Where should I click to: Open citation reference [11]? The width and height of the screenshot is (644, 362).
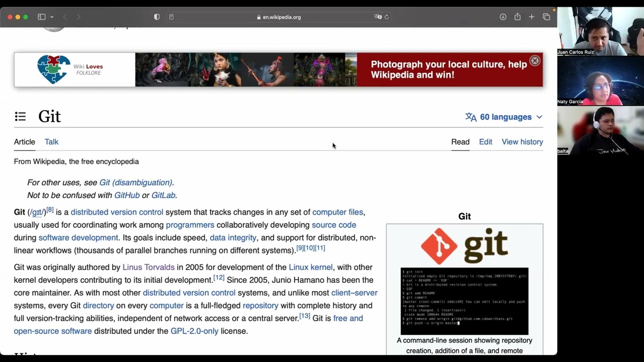pos(320,248)
